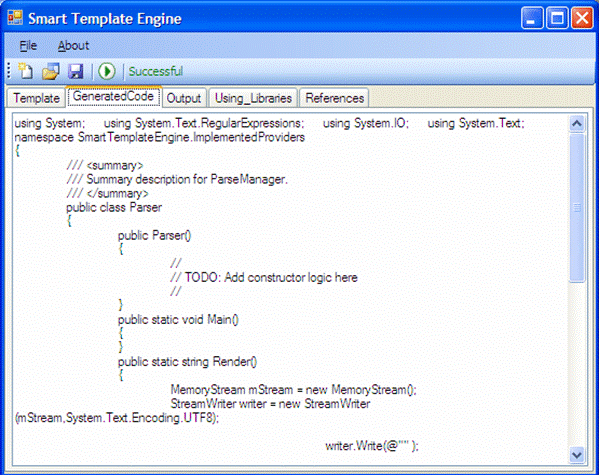The image size is (599, 475).
Task: Minimize the Smart Template Engine window
Action: tap(532, 18)
